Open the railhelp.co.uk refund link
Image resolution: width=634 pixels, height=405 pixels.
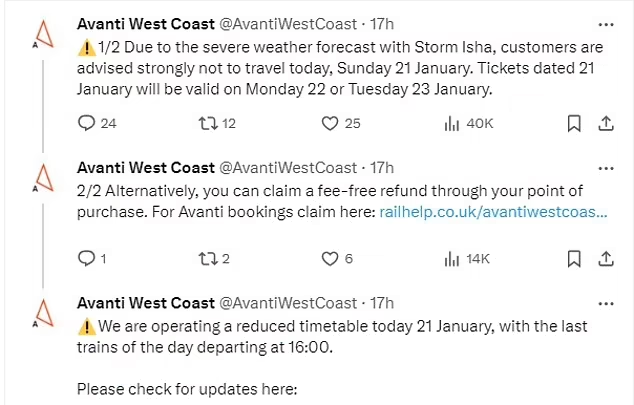click(x=493, y=212)
